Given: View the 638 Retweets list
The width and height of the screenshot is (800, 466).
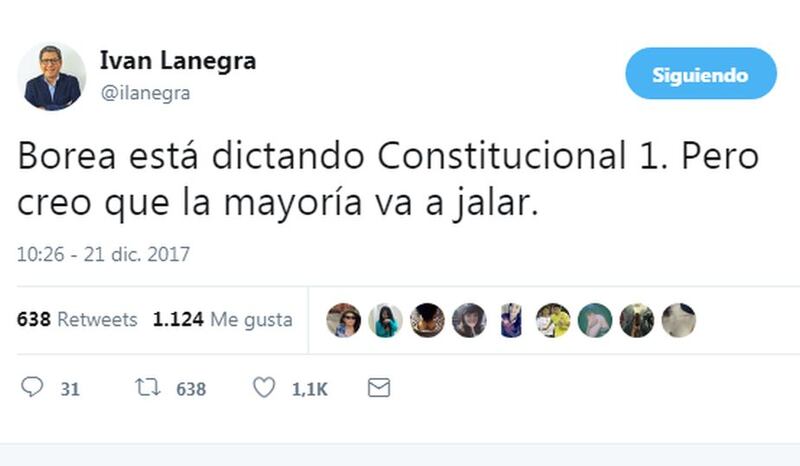Looking at the screenshot, I should (77, 320).
